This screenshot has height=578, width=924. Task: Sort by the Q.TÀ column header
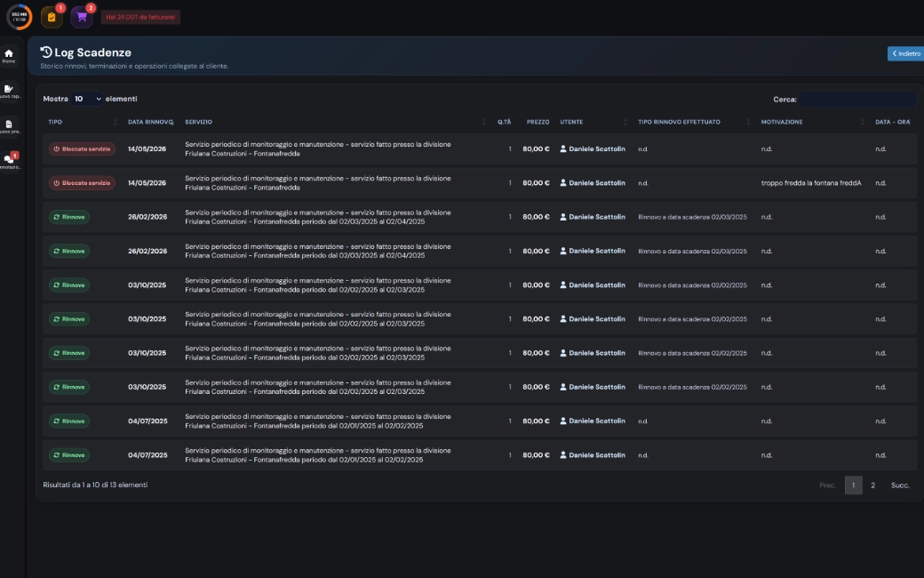[x=504, y=122]
